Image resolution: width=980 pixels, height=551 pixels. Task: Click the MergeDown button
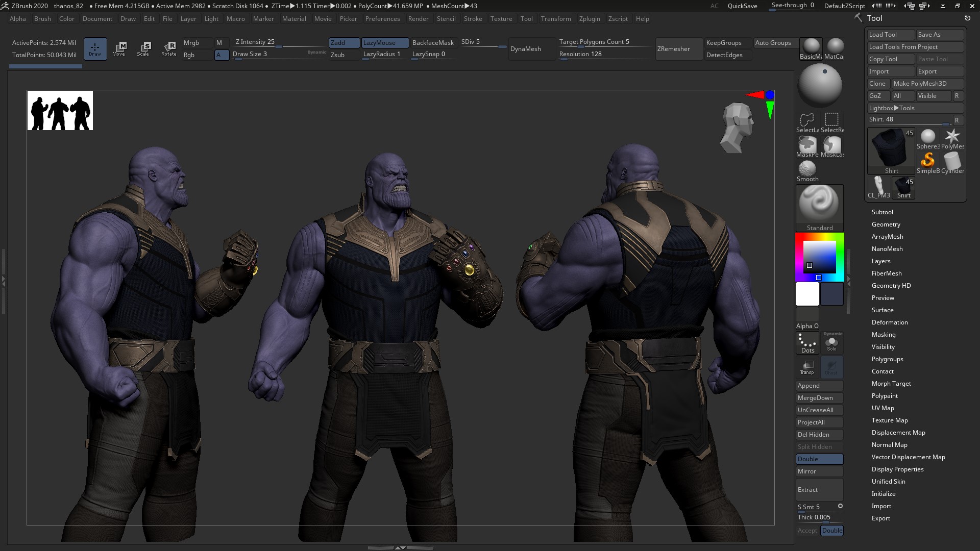point(819,398)
